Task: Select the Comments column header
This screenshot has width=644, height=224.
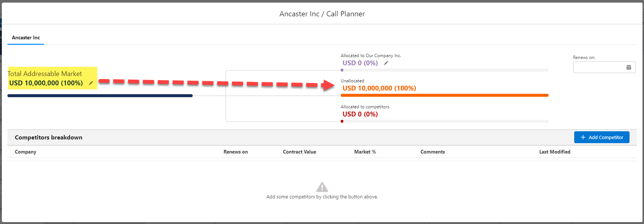Action: click(432, 152)
